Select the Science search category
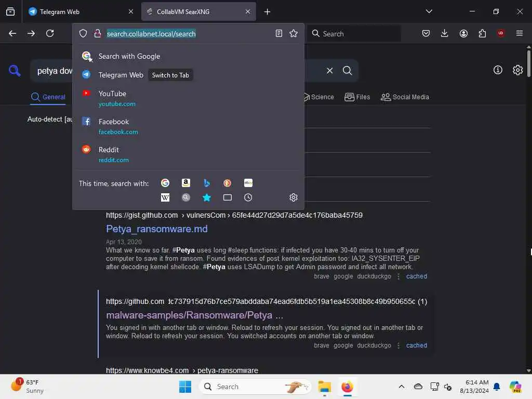 pos(318,97)
